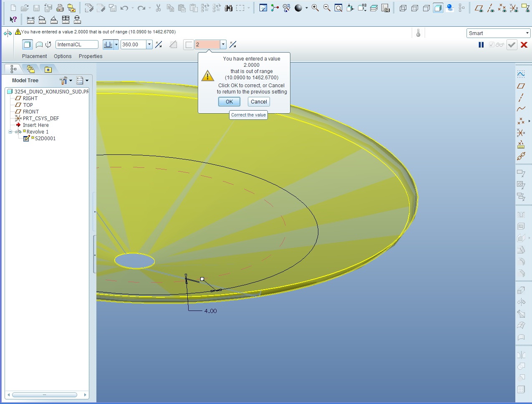This screenshot has height=404, width=532.
Task: Toggle datum planes visibility
Action: [479, 8]
